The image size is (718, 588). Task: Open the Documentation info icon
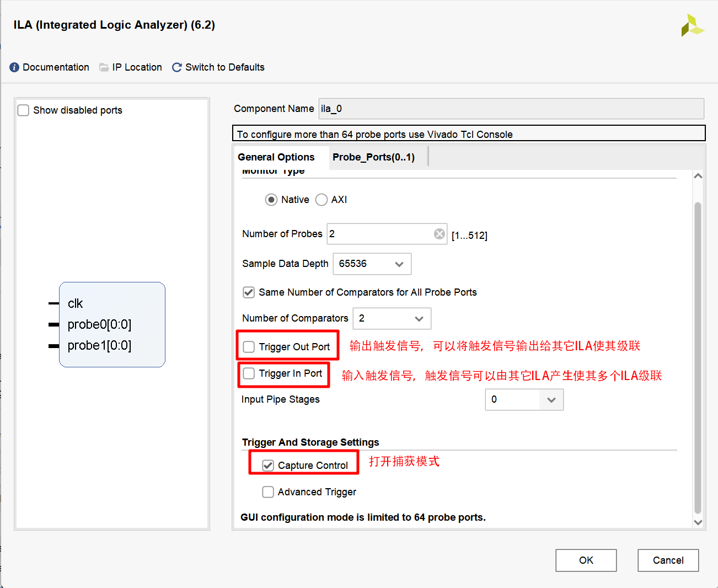coord(14,67)
